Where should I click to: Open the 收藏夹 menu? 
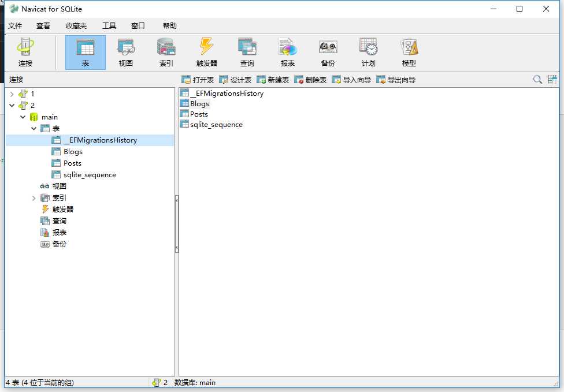click(76, 26)
